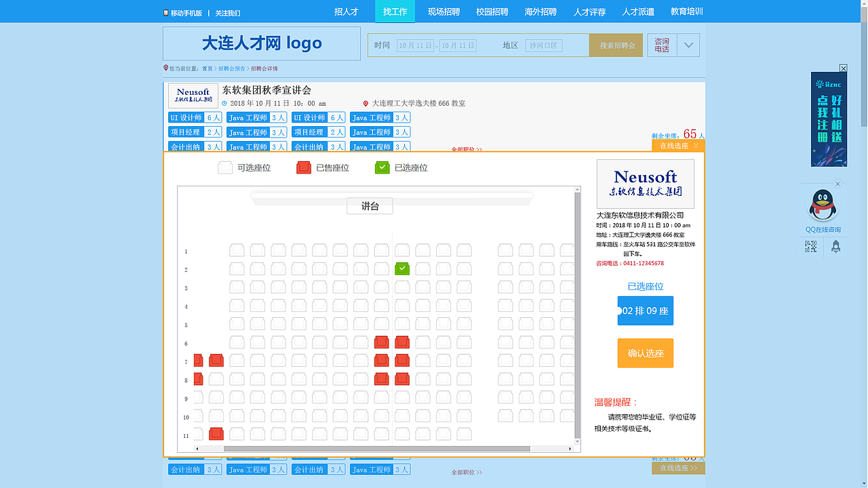Select seat 11 in row 6
This screenshot has height=488, width=868.
[x=443, y=342]
